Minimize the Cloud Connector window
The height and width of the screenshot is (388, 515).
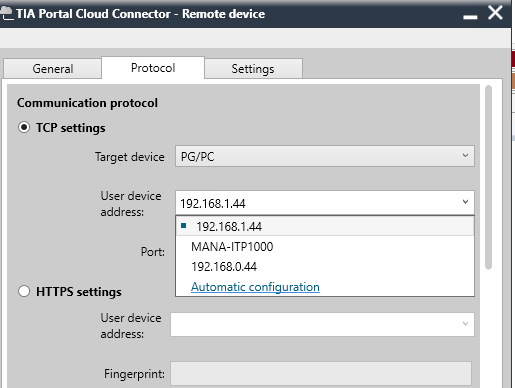(470, 17)
